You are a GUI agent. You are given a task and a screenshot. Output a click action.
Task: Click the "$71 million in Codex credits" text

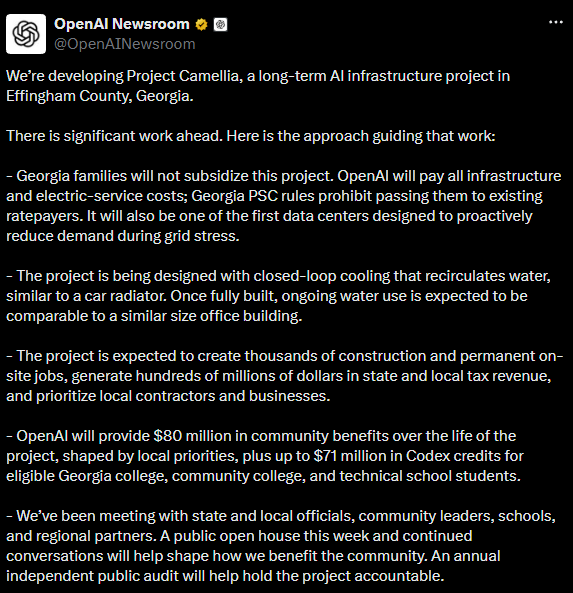click(x=419, y=456)
